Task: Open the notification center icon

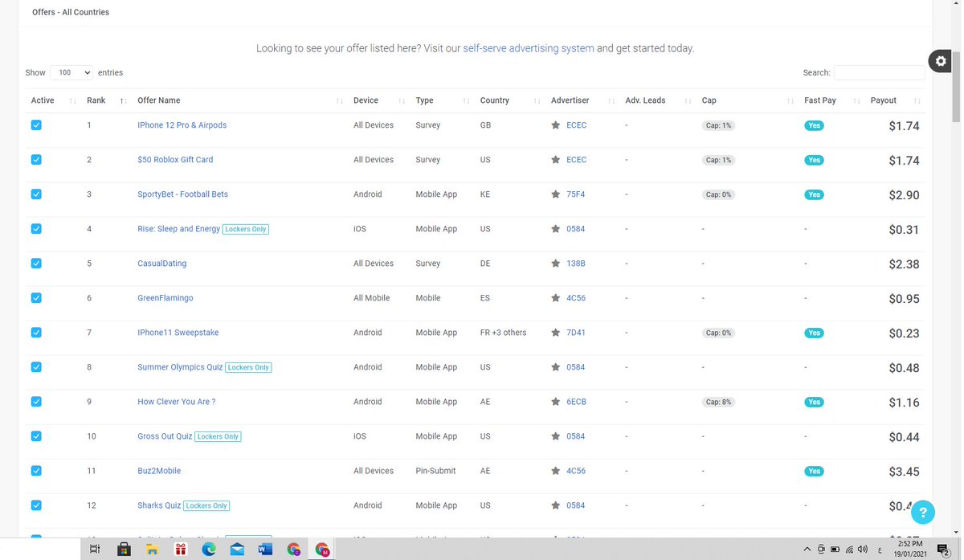Action: (943, 550)
